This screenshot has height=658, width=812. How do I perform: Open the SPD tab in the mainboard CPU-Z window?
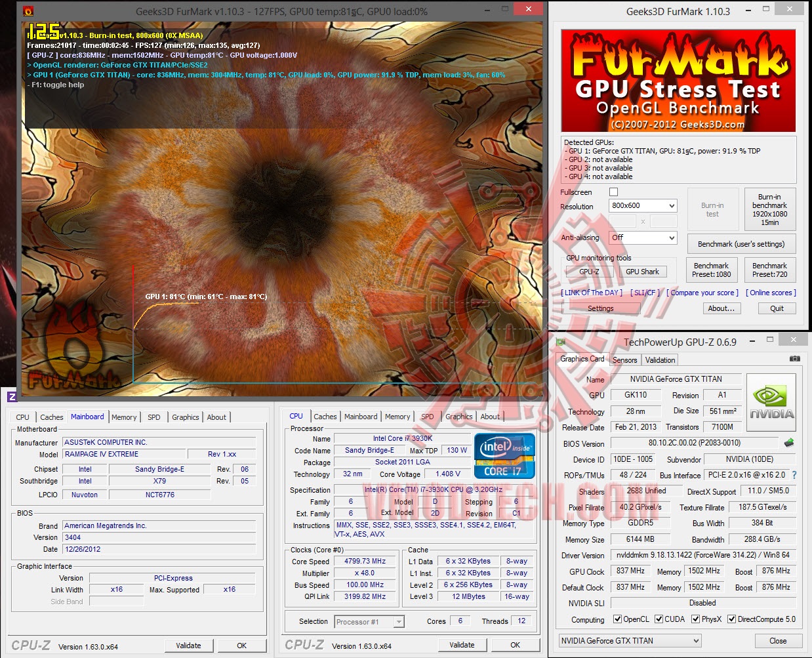click(154, 417)
